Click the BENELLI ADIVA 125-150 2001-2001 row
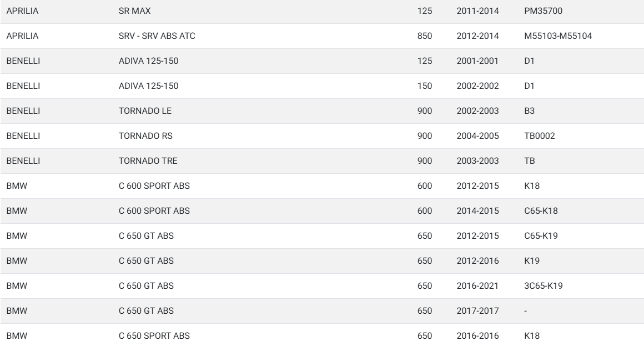The height and width of the screenshot is (346, 644). pyautogui.click(x=322, y=61)
